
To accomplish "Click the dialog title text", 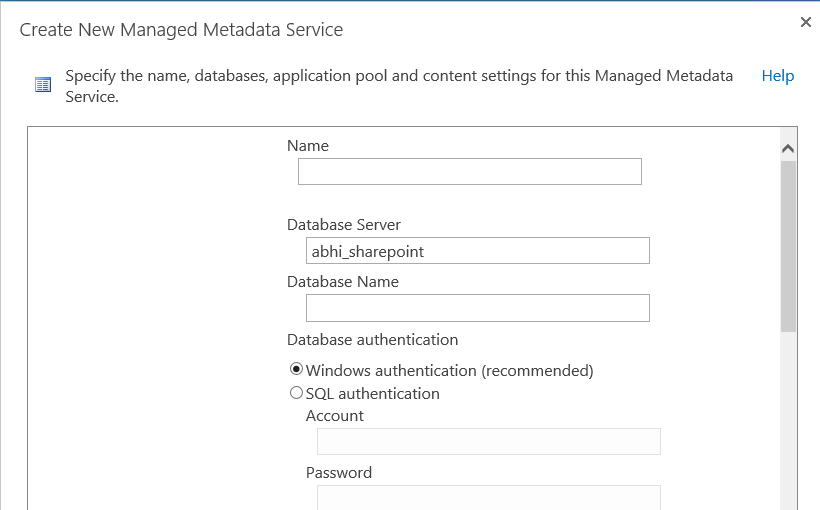I will pyautogui.click(x=181, y=30).
